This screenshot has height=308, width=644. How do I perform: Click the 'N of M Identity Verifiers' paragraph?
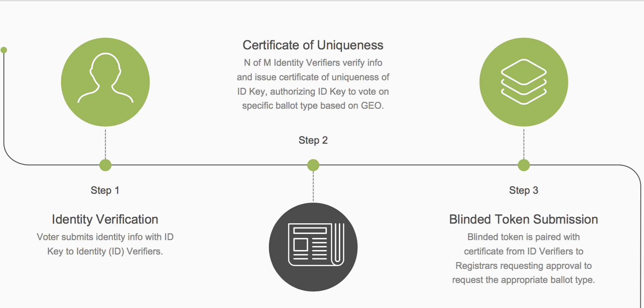pos(313,84)
